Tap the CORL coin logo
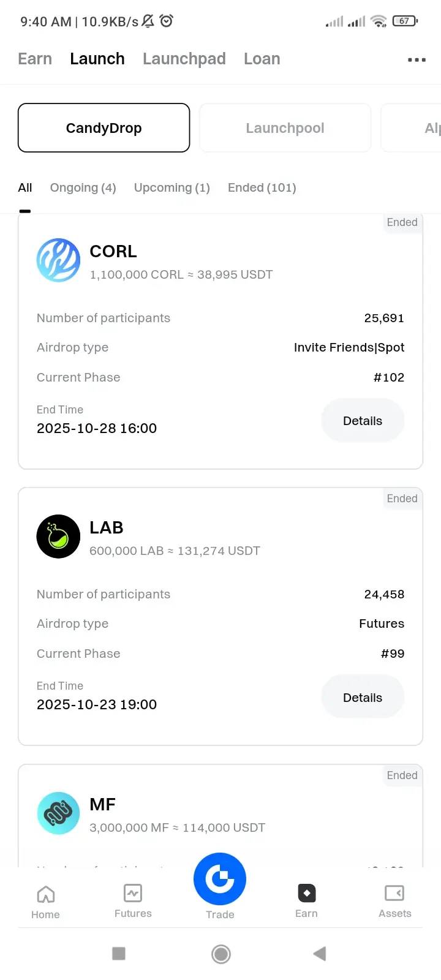441x980 pixels. pos(58,260)
